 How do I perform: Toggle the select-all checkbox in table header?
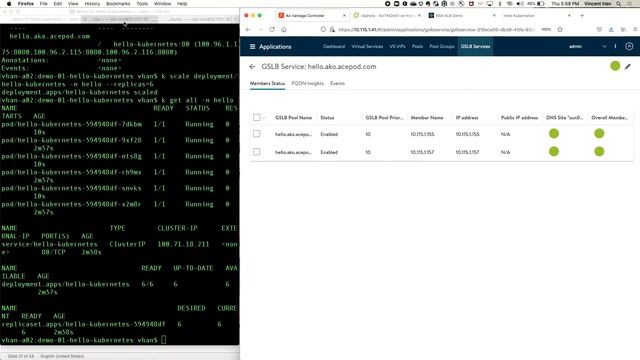pyautogui.click(x=256, y=118)
